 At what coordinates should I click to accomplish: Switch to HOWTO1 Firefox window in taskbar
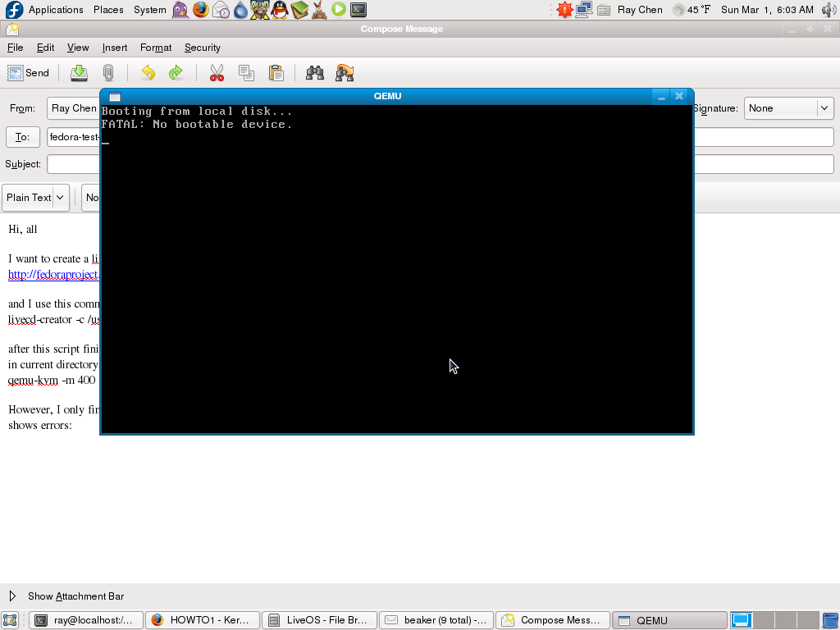click(203, 620)
